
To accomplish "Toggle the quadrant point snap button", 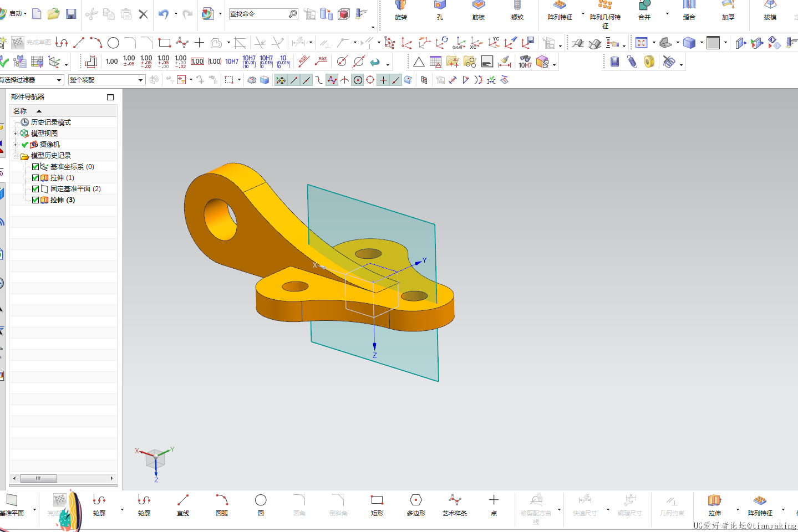I will pyautogui.click(x=370, y=80).
